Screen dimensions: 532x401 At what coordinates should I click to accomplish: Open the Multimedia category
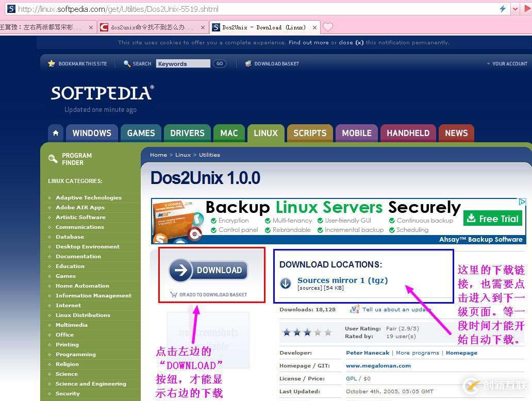pyautogui.click(x=71, y=325)
